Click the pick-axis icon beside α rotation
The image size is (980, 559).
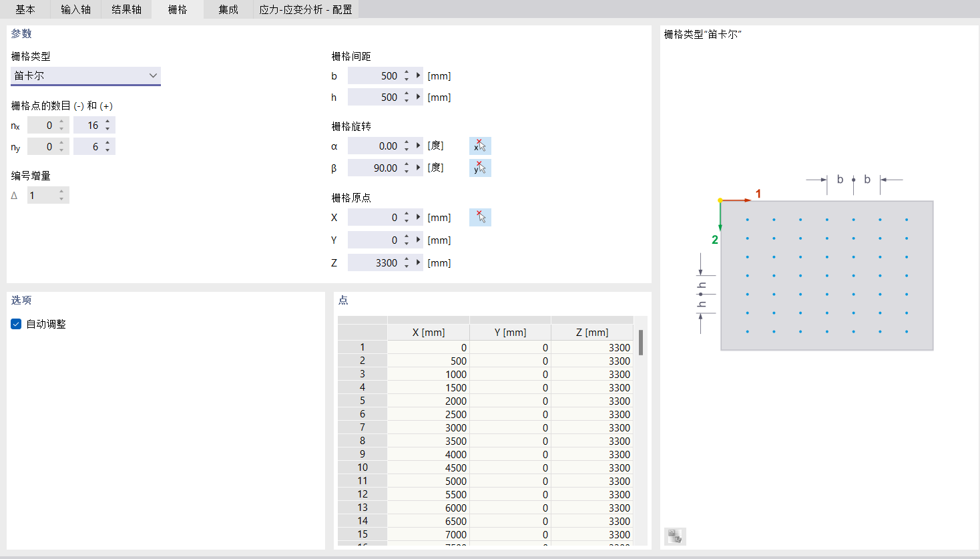[x=480, y=146]
